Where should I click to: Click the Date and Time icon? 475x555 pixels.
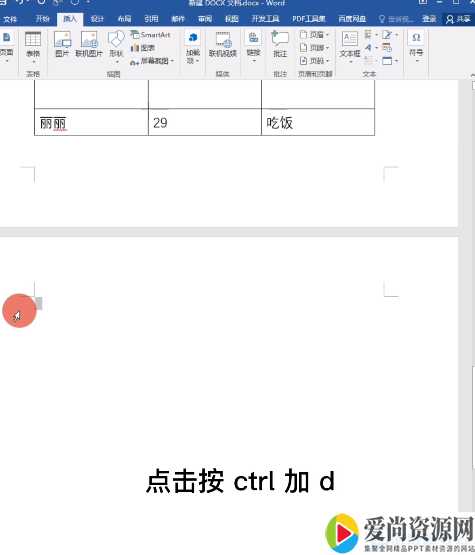(x=387, y=47)
